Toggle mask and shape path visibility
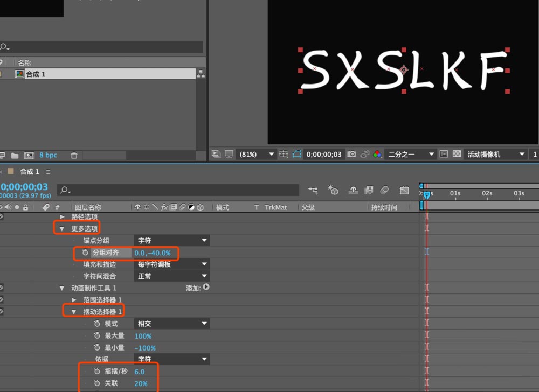 coord(296,154)
